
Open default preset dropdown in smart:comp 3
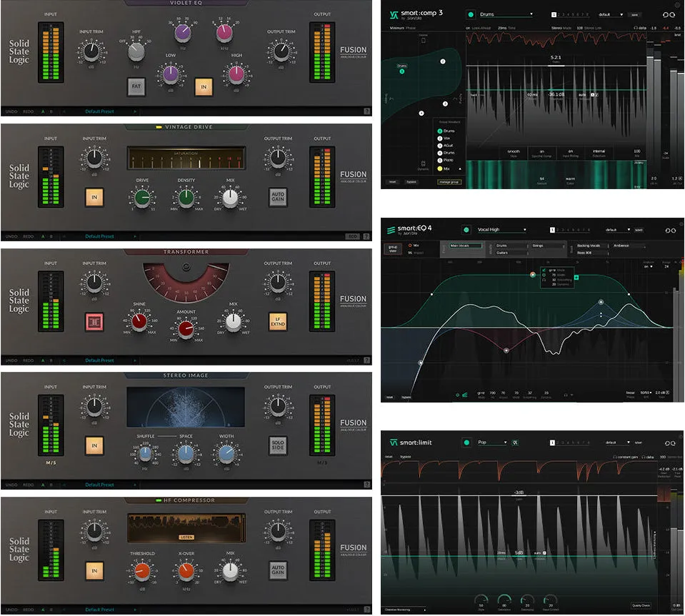[x=610, y=14]
